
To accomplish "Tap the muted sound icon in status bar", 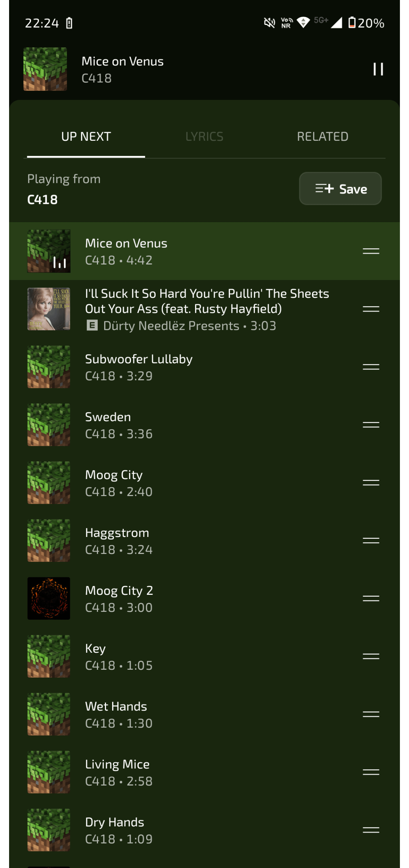I will point(269,23).
